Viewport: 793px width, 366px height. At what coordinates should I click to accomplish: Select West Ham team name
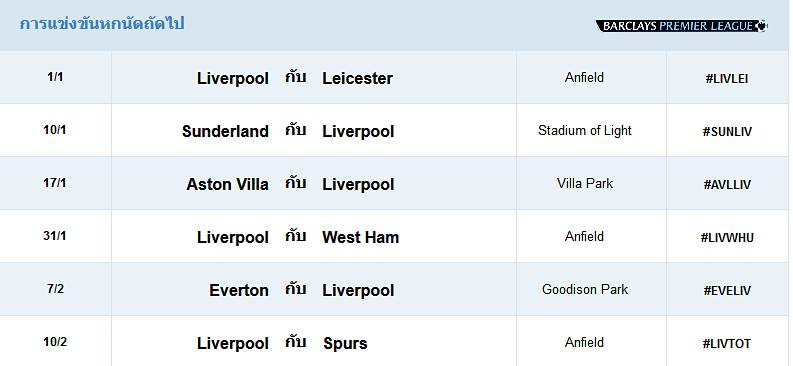pos(361,238)
